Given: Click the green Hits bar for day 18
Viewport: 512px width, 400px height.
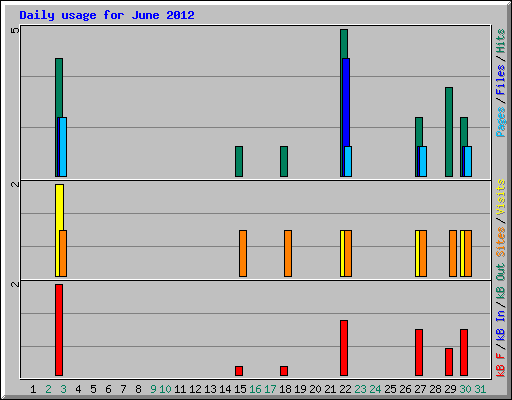Looking at the screenshot, I should tap(284, 161).
